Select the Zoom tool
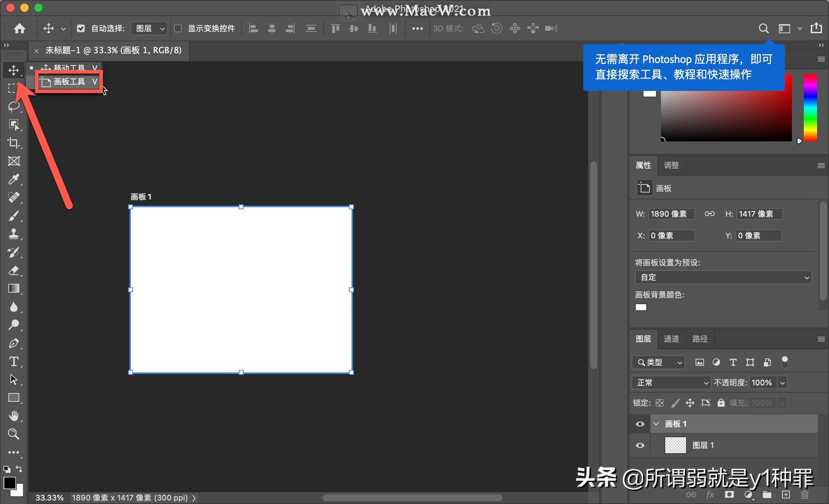 click(14, 434)
